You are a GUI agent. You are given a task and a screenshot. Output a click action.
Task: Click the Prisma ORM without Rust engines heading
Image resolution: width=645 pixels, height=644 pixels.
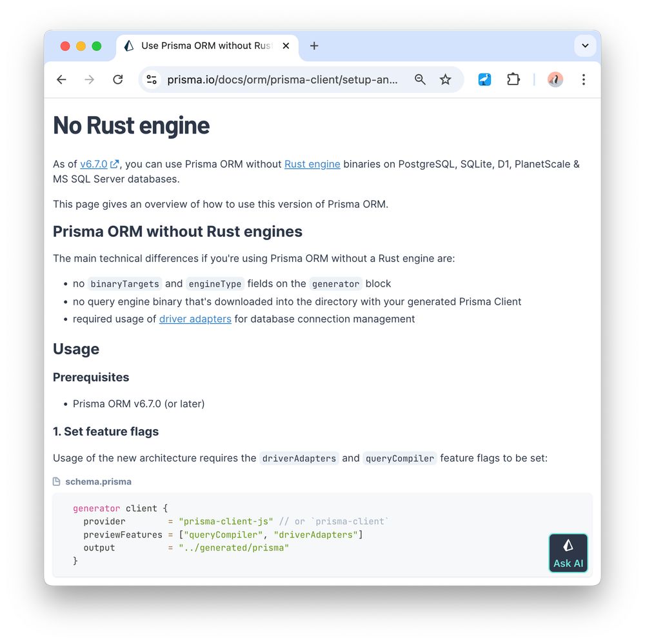[x=178, y=232]
